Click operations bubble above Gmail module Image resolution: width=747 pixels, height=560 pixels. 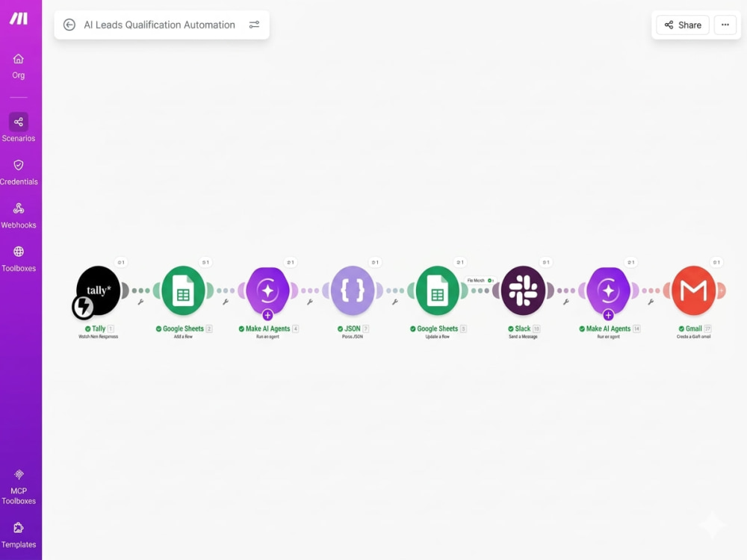[x=716, y=262]
